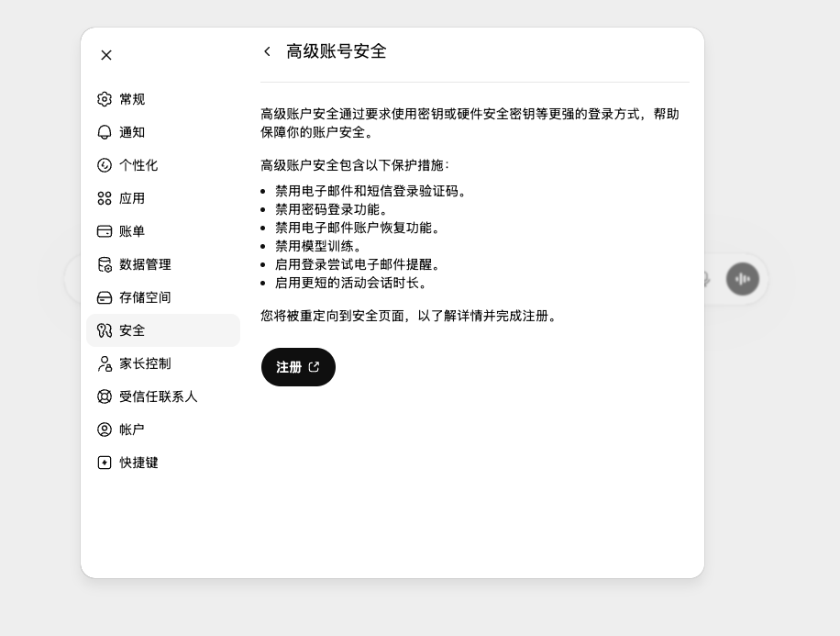Click the 高级账号安全 heading text
Image resolution: width=840 pixels, height=636 pixels.
pos(337,51)
